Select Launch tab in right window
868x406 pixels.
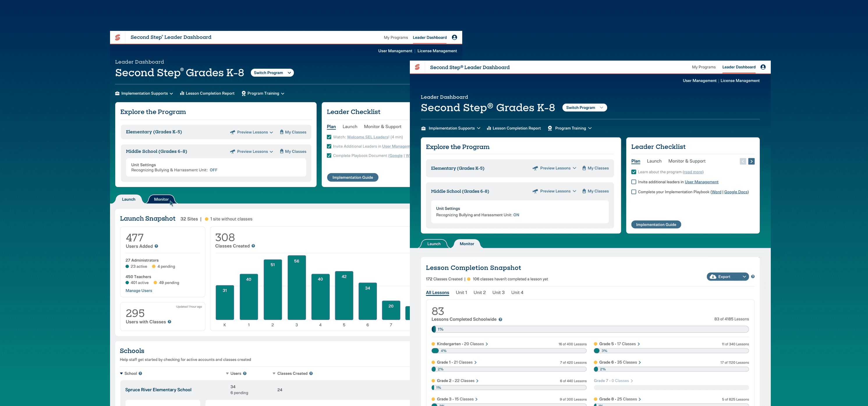pyautogui.click(x=434, y=244)
